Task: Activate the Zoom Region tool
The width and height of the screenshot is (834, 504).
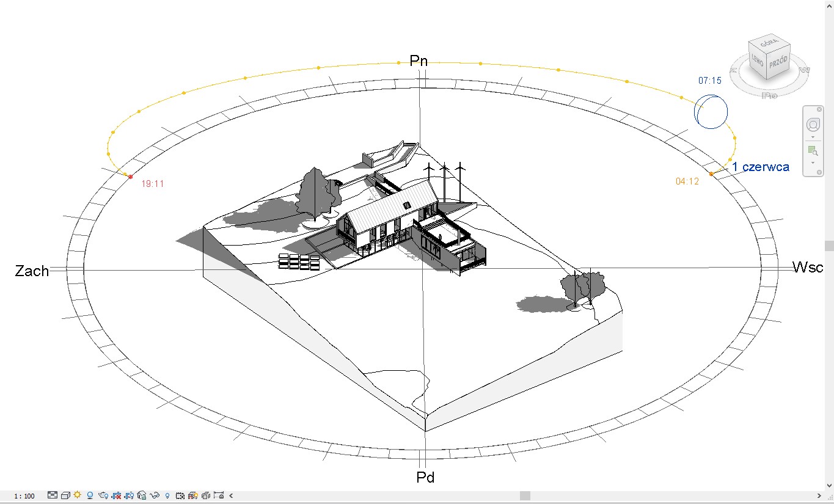Action: (x=813, y=150)
